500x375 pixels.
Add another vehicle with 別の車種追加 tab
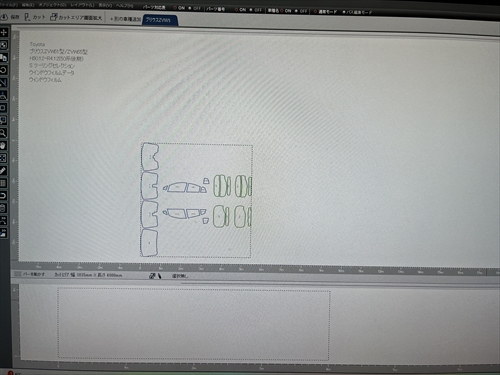coord(125,19)
